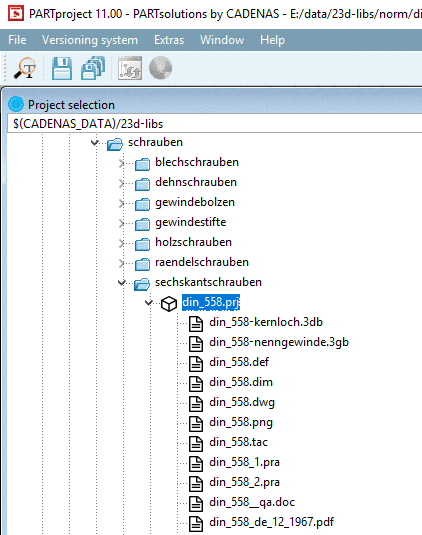Click file icon of din_558__qa.doc
422x535 pixels.
point(196,504)
